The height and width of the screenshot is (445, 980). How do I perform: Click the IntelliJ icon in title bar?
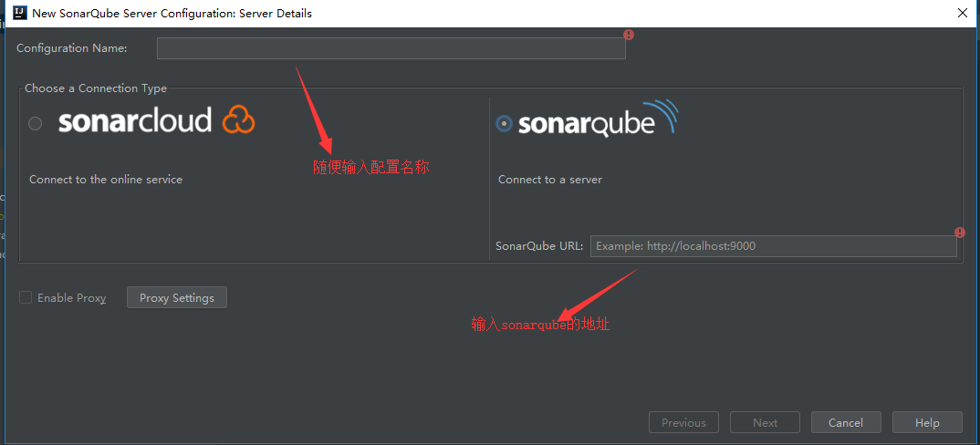coord(19,13)
